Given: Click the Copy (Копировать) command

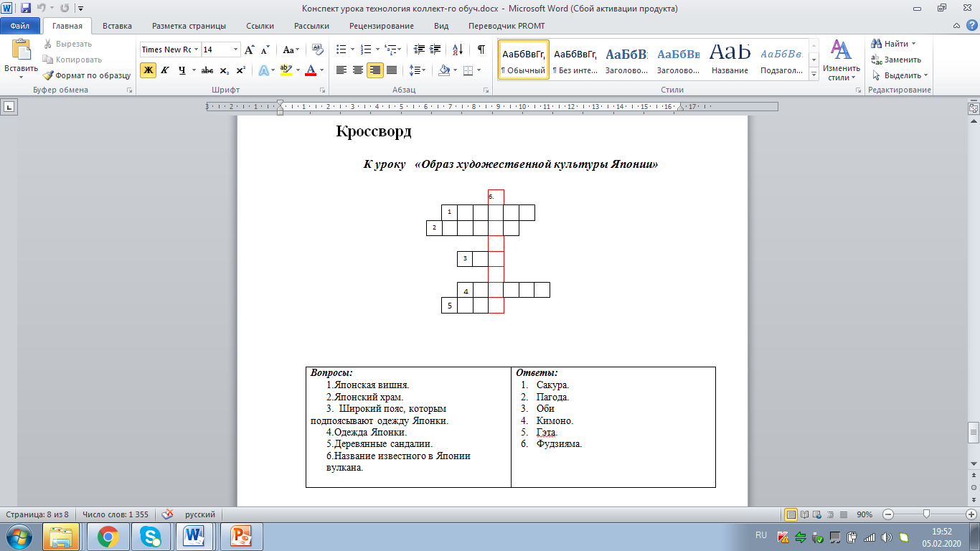Looking at the screenshot, I should (72, 60).
